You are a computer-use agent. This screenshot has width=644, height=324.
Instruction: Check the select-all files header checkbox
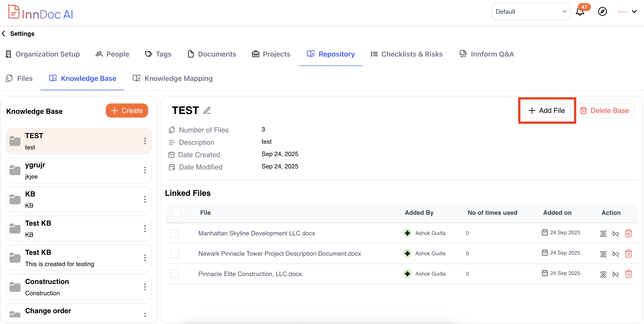[176, 213]
